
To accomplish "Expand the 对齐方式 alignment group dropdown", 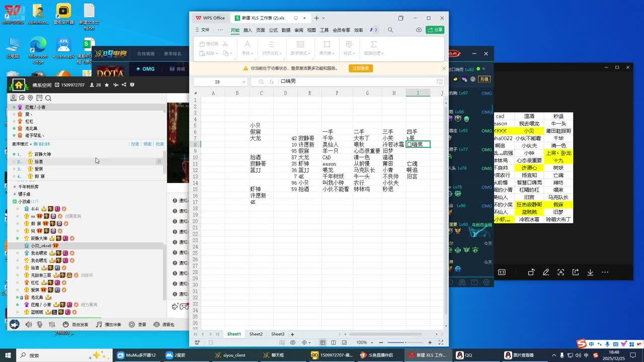I will coord(272,53).
